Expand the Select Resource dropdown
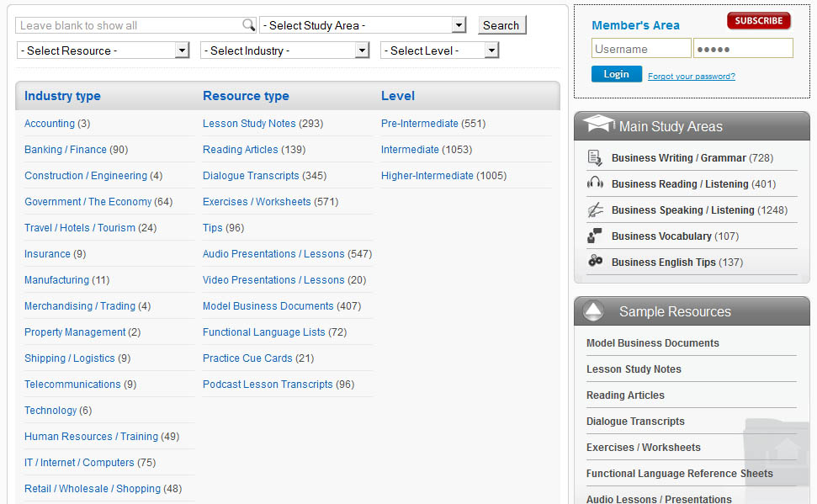817x504 pixels. (x=103, y=50)
